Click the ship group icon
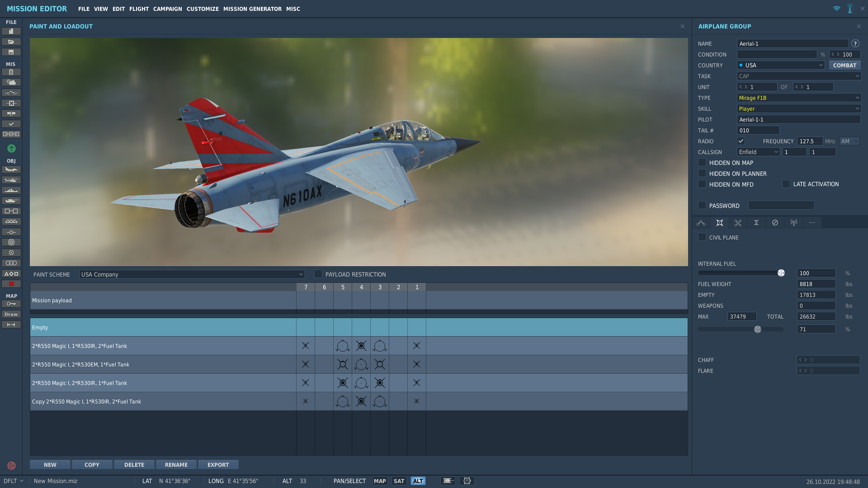Viewport: 868px width, 488px height. pos(11,190)
